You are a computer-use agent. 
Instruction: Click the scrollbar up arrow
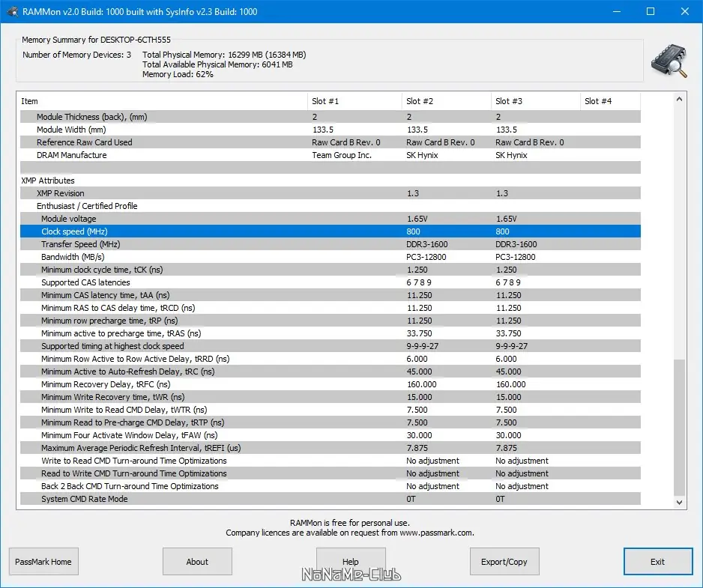tap(679, 99)
